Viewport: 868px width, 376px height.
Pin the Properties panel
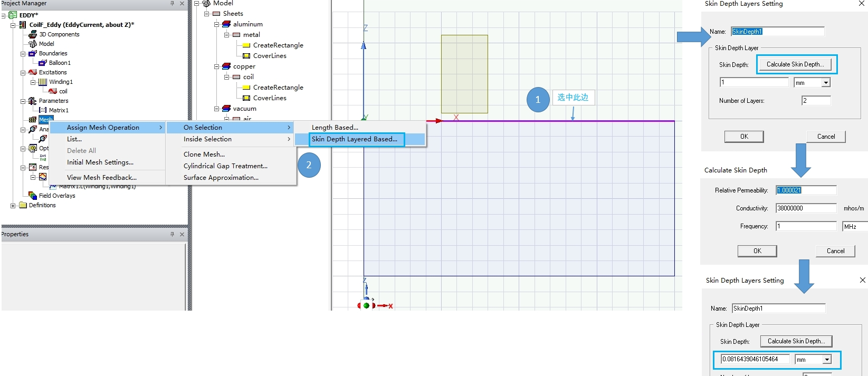[172, 234]
